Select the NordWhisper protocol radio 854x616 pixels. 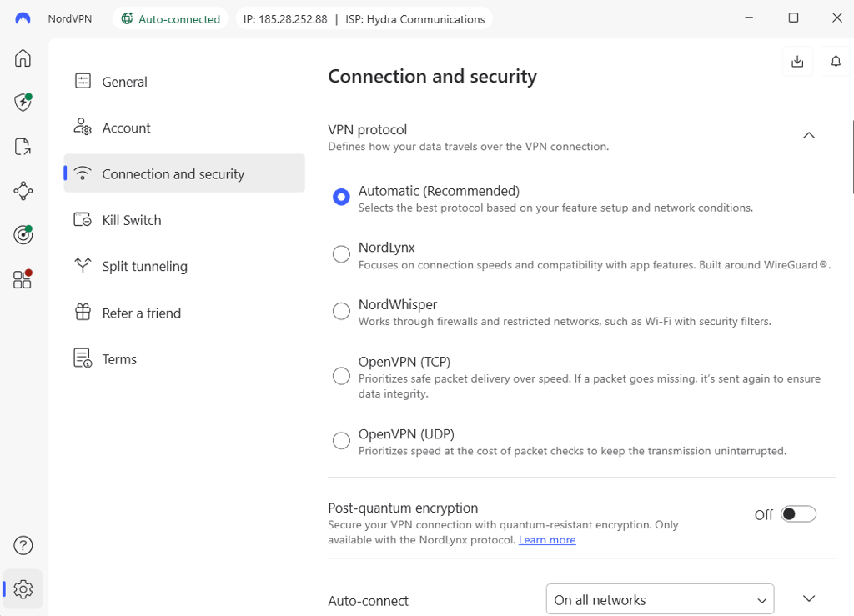coord(341,311)
